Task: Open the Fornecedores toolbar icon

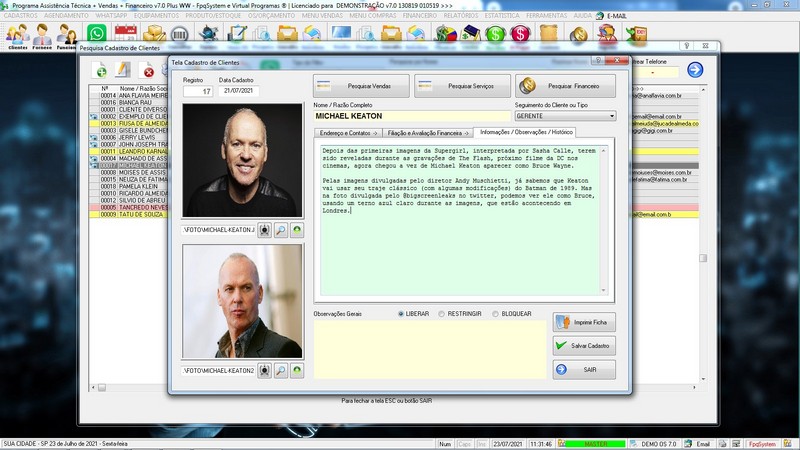Action: tap(42, 36)
